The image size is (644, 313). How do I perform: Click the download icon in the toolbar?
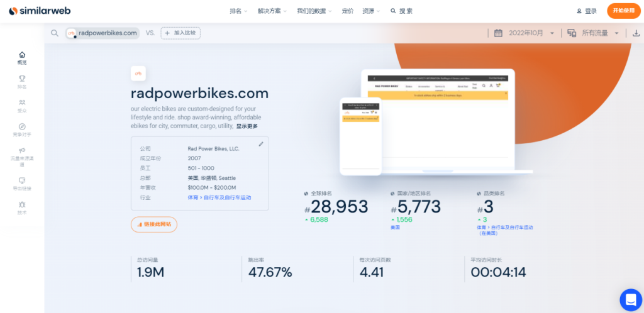point(635,33)
